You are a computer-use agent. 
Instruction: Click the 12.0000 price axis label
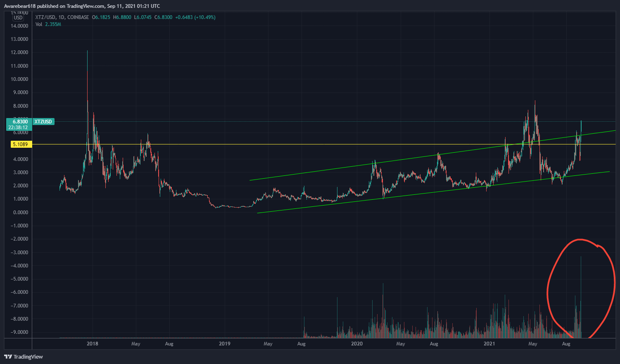point(19,52)
